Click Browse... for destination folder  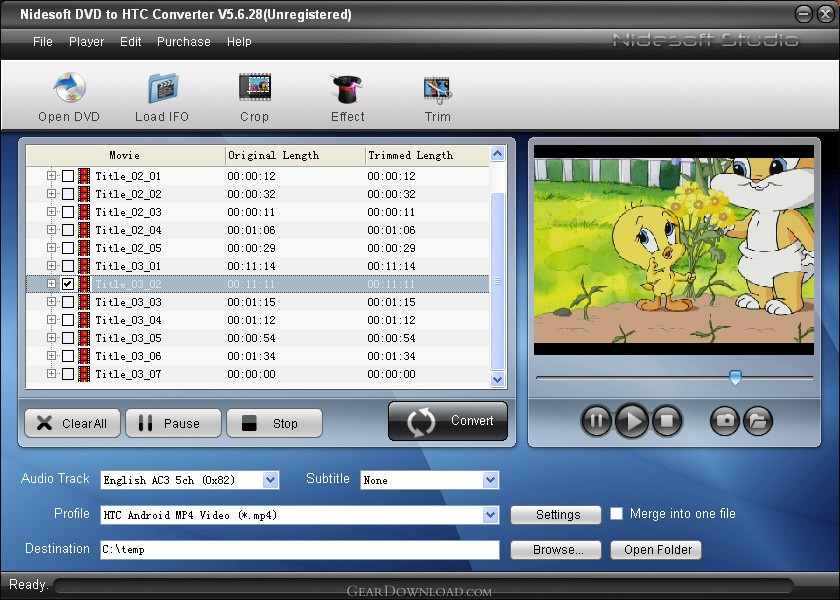coord(556,550)
